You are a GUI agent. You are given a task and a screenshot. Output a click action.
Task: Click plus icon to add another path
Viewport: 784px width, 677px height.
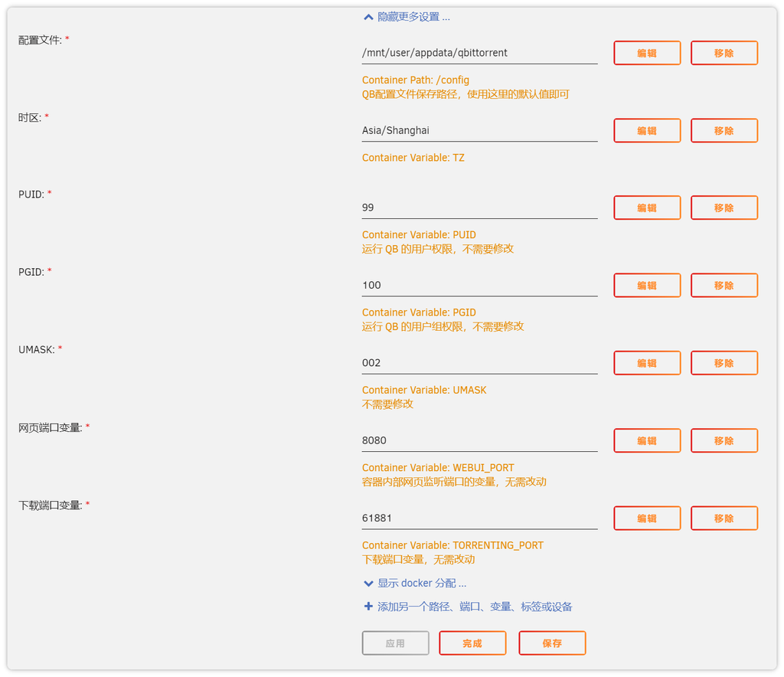(x=368, y=607)
